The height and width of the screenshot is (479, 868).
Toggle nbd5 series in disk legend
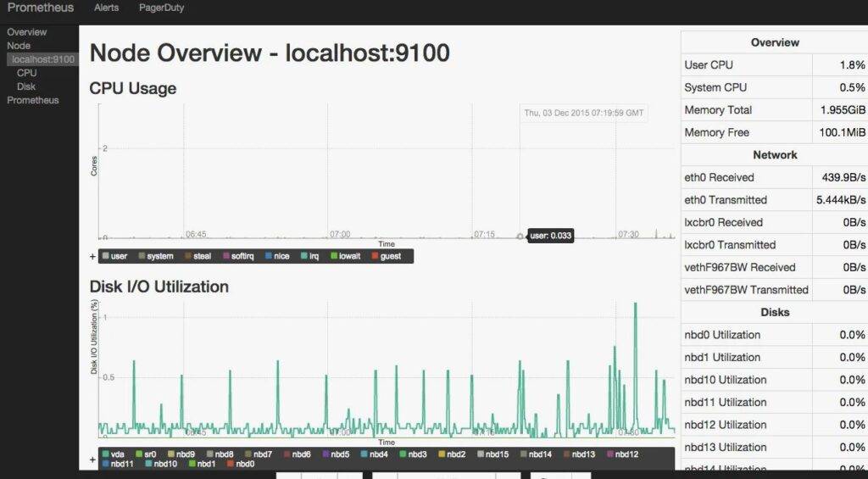(x=336, y=454)
